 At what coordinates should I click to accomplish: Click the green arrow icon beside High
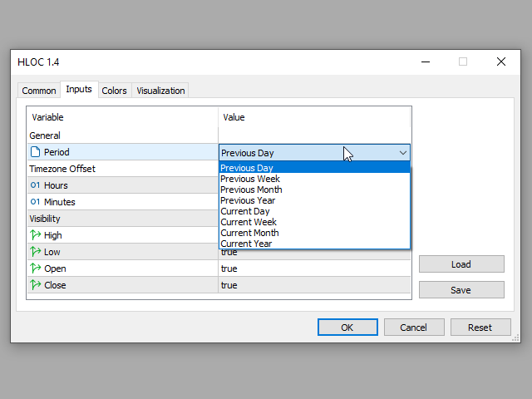point(35,235)
